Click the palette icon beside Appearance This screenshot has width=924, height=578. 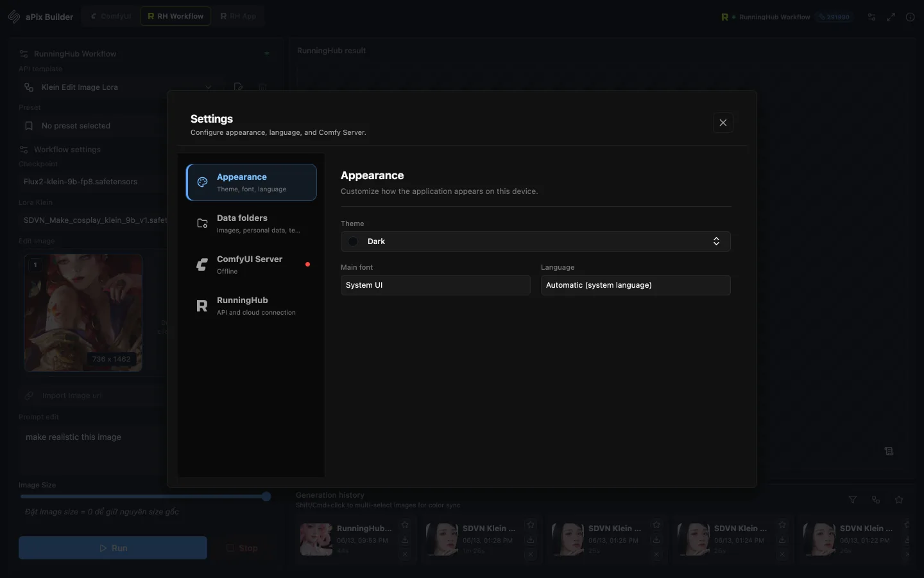tap(202, 182)
